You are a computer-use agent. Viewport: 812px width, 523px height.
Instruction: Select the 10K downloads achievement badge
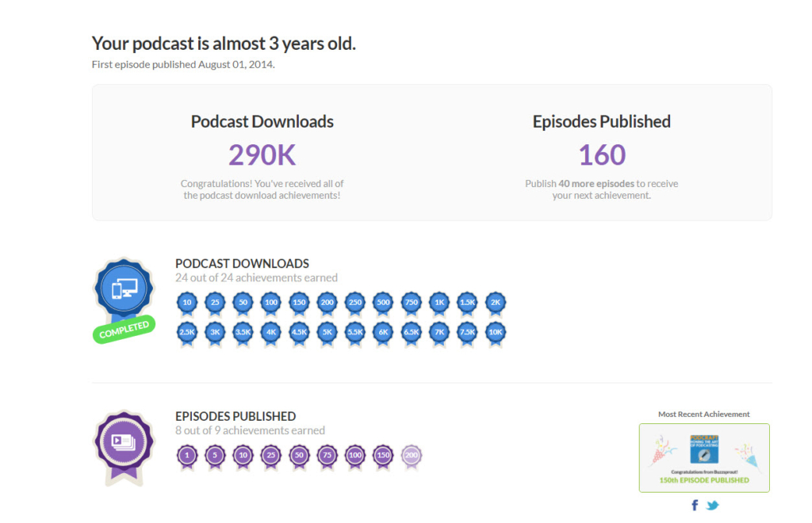point(495,333)
